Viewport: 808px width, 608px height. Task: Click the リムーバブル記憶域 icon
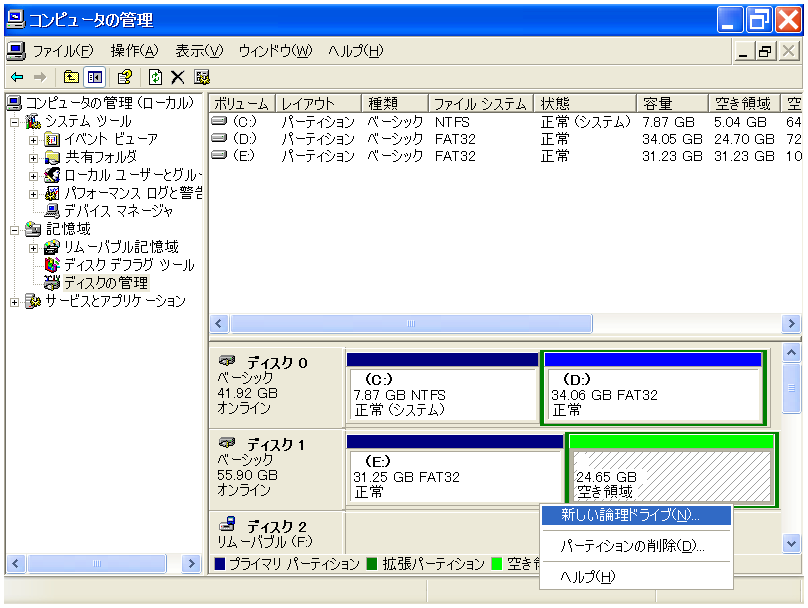[x=52, y=247]
